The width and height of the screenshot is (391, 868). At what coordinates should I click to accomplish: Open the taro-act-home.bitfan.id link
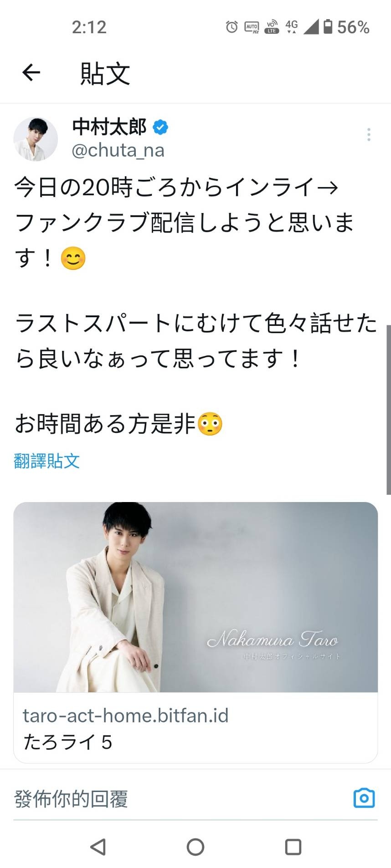[125, 716]
